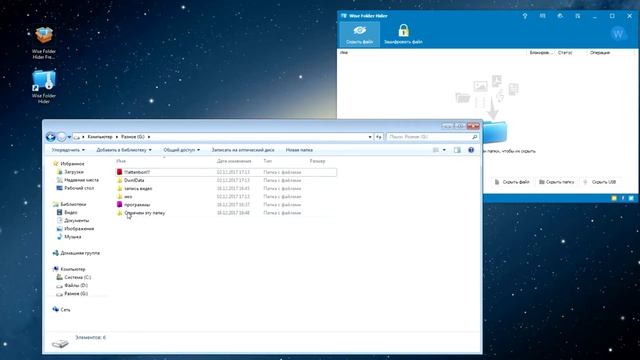Click the blue drop-target folder in Wise Folder Hider
This screenshot has width=640, height=360.
coord(496,131)
